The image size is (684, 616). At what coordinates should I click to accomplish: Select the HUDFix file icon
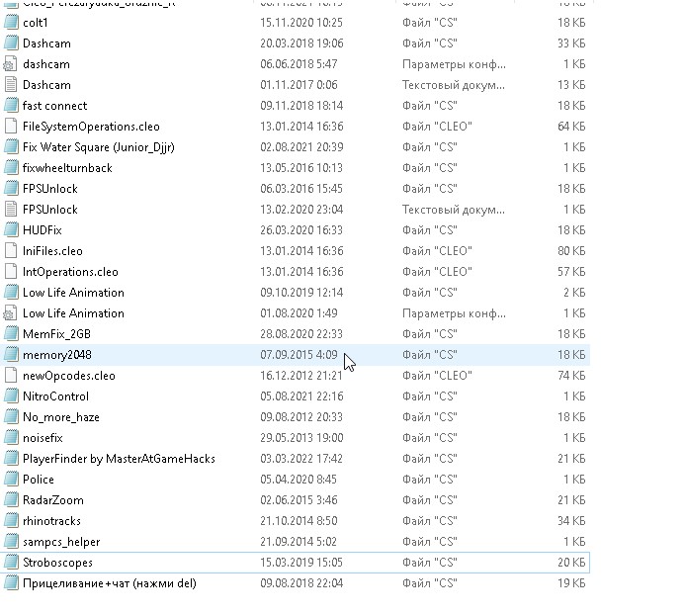pyautogui.click(x=11, y=230)
